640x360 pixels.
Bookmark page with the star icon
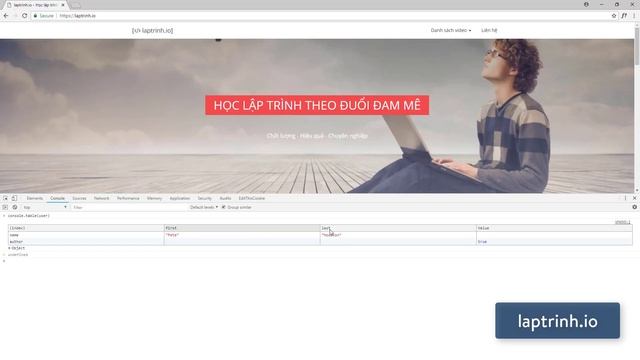tap(614, 16)
